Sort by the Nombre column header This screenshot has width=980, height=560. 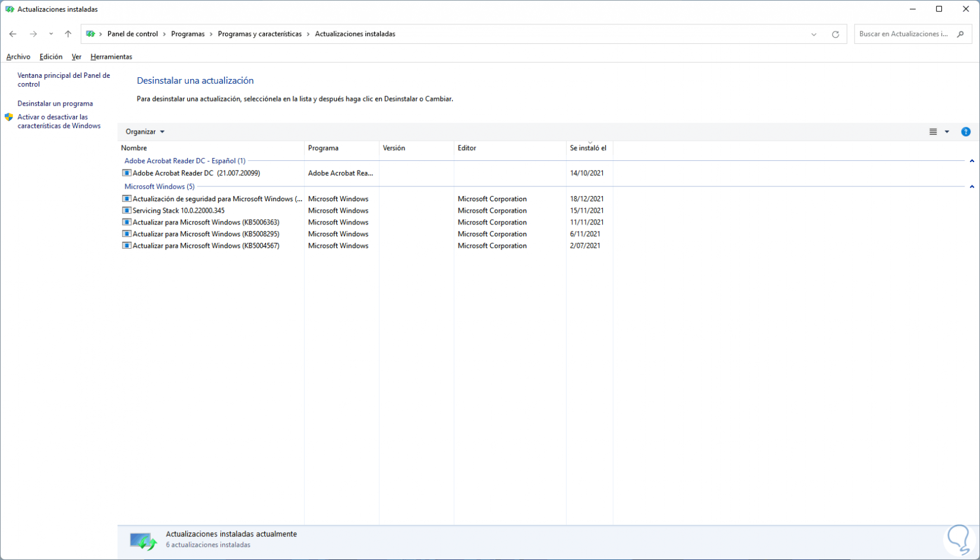(211, 148)
